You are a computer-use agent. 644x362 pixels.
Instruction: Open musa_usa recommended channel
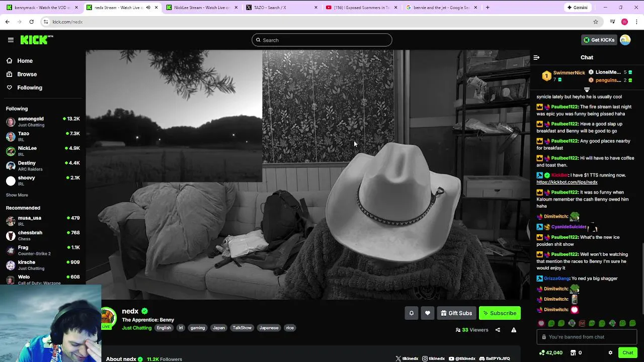(43, 221)
